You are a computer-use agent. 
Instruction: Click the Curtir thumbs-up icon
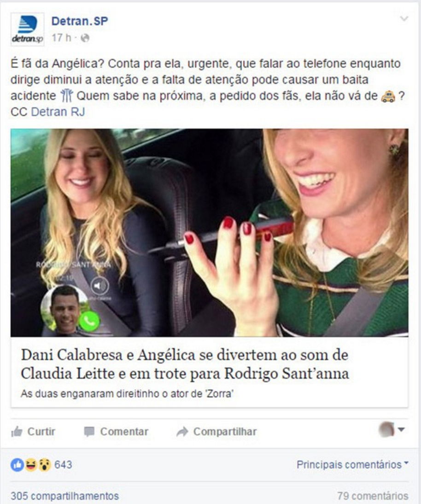(x=17, y=432)
